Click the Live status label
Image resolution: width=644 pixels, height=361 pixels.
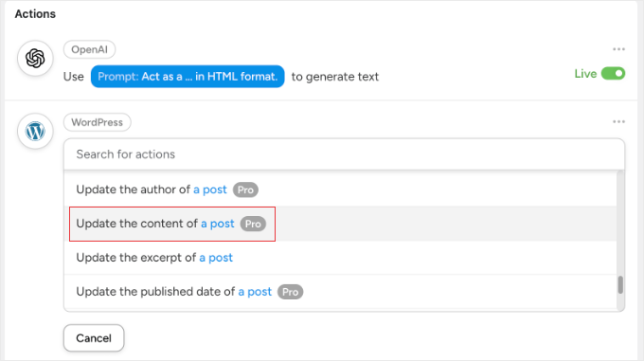pos(585,74)
